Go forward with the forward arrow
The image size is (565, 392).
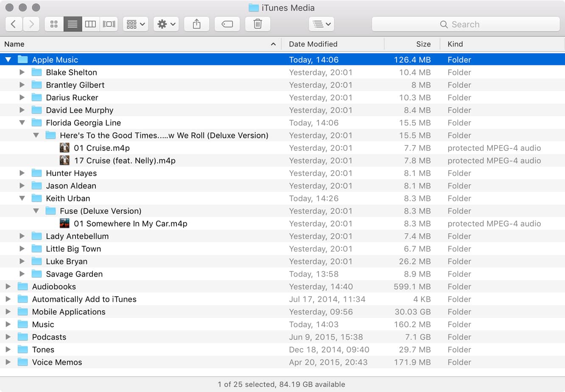coord(31,24)
